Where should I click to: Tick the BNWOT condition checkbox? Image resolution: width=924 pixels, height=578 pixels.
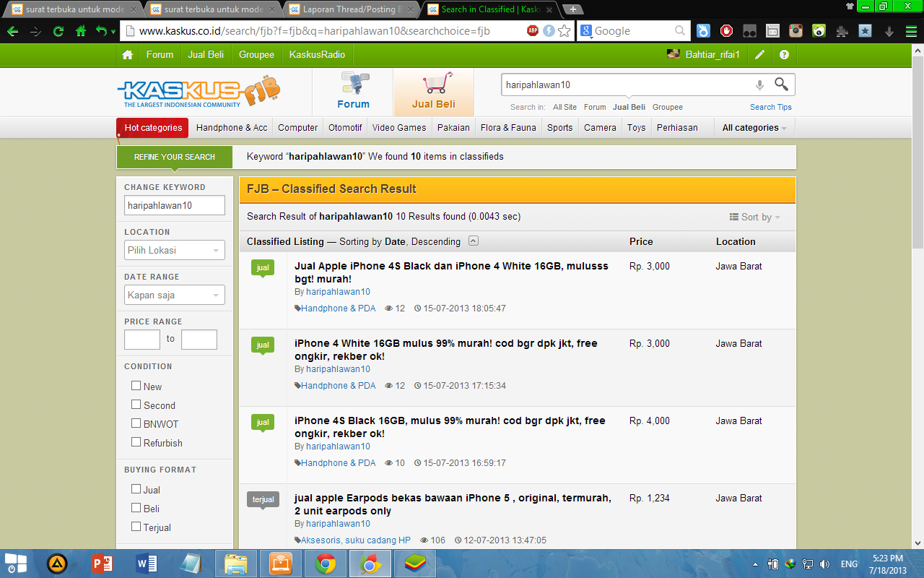[x=136, y=423]
